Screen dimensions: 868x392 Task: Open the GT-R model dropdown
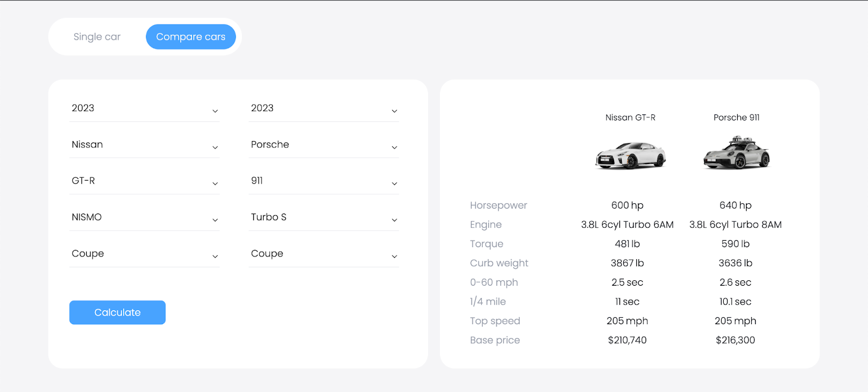point(144,181)
